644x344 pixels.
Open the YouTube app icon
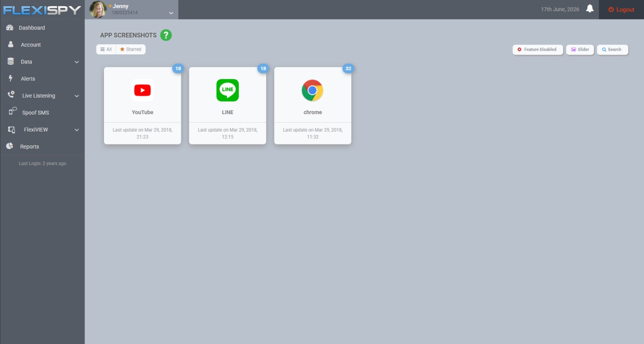143,90
